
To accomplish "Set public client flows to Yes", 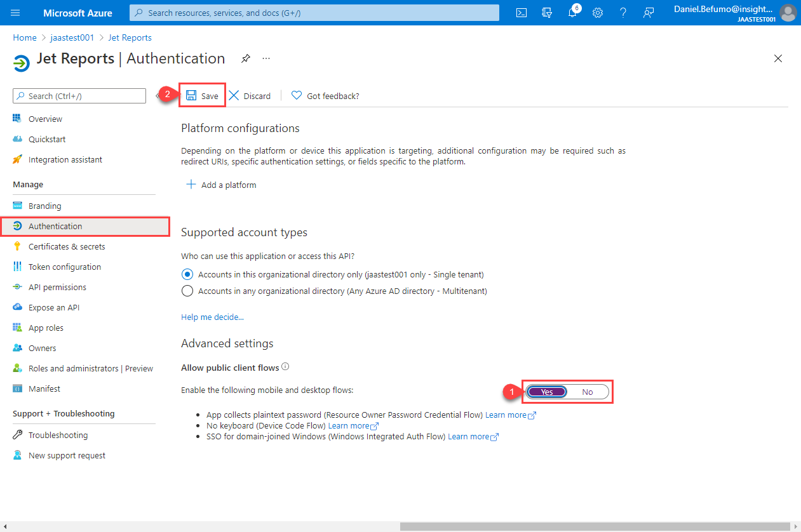I will [546, 392].
